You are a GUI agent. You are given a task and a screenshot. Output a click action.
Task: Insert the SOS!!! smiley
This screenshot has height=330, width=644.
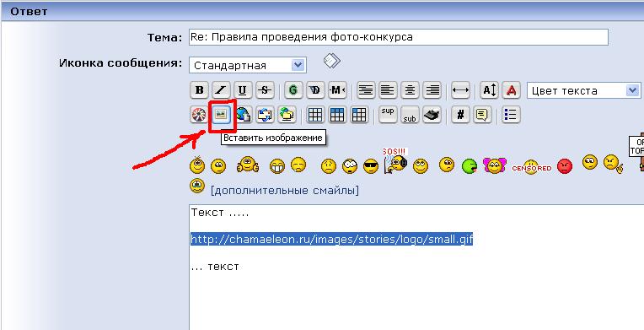[x=395, y=161]
